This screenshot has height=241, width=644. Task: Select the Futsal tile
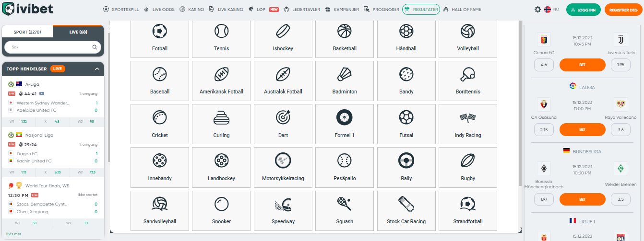tap(406, 125)
